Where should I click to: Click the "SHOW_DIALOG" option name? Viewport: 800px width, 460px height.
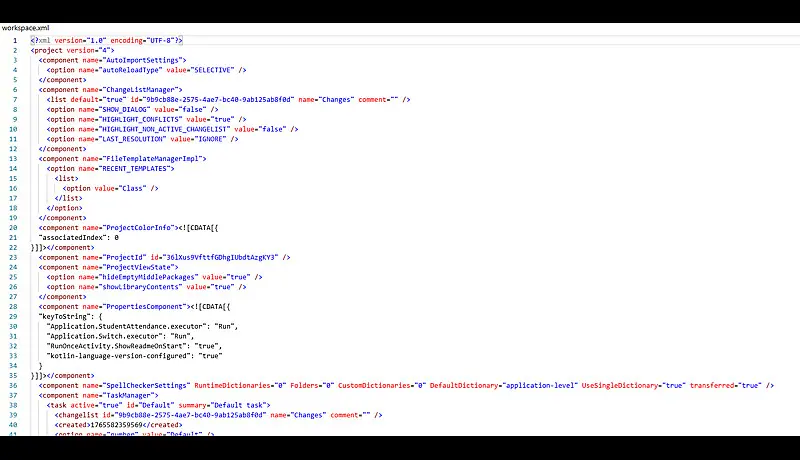(124, 110)
